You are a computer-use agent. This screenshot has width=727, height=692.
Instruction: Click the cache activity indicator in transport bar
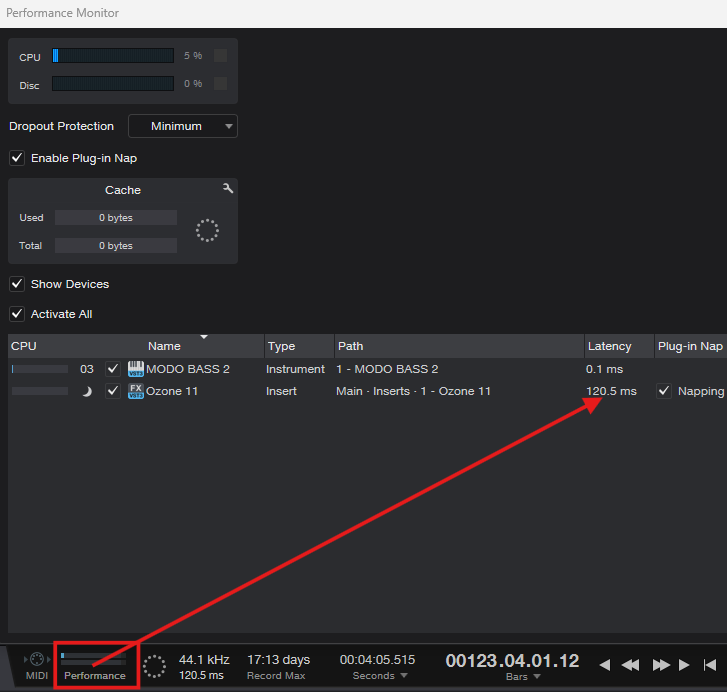(154, 667)
